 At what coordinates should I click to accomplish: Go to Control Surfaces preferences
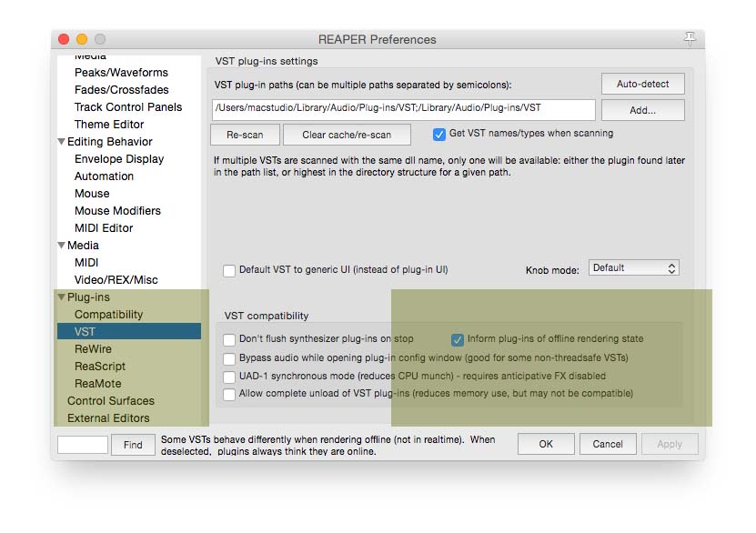(x=111, y=401)
